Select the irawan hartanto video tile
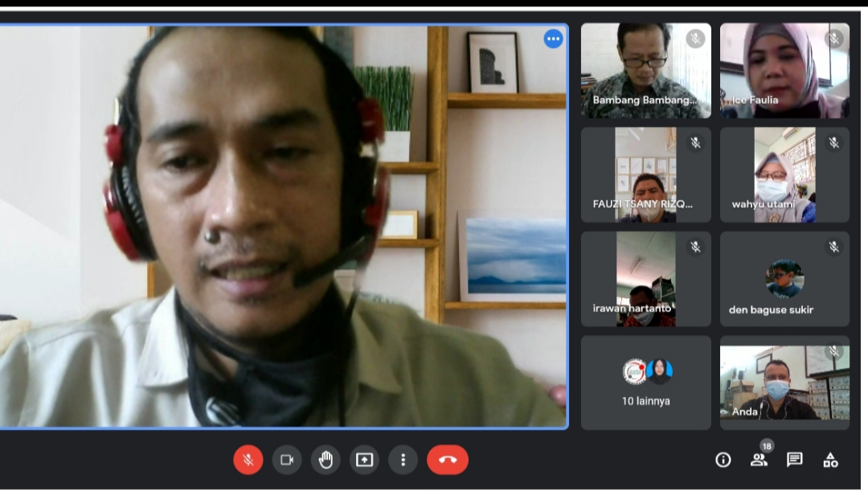 pyautogui.click(x=646, y=279)
